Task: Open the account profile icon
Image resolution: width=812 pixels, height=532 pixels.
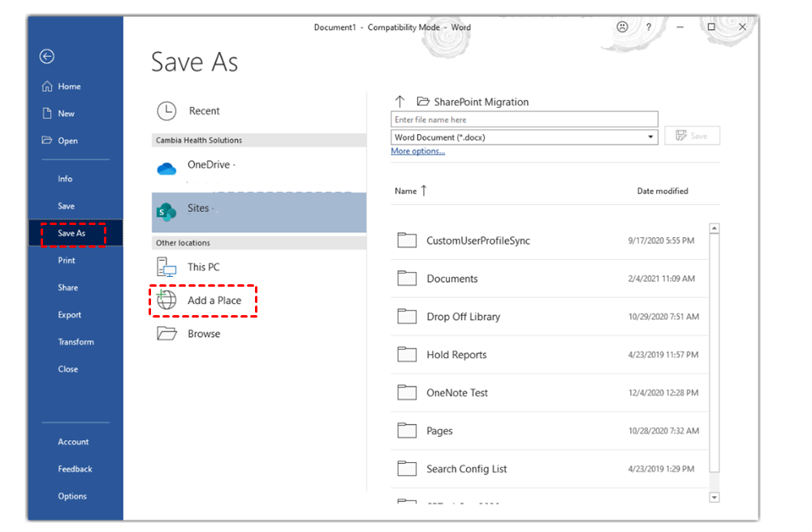Action: pos(622,27)
